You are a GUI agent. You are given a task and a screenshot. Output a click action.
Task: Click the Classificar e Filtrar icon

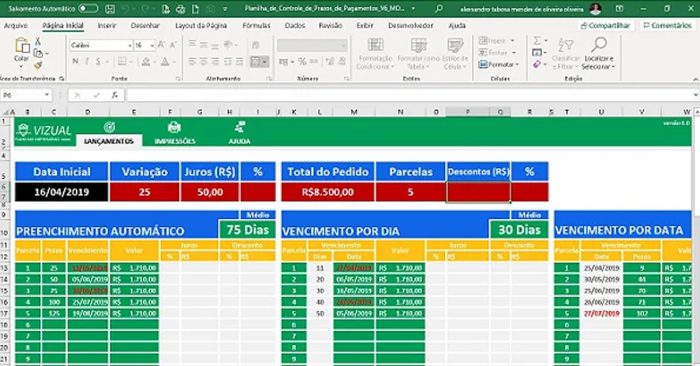coord(565,46)
